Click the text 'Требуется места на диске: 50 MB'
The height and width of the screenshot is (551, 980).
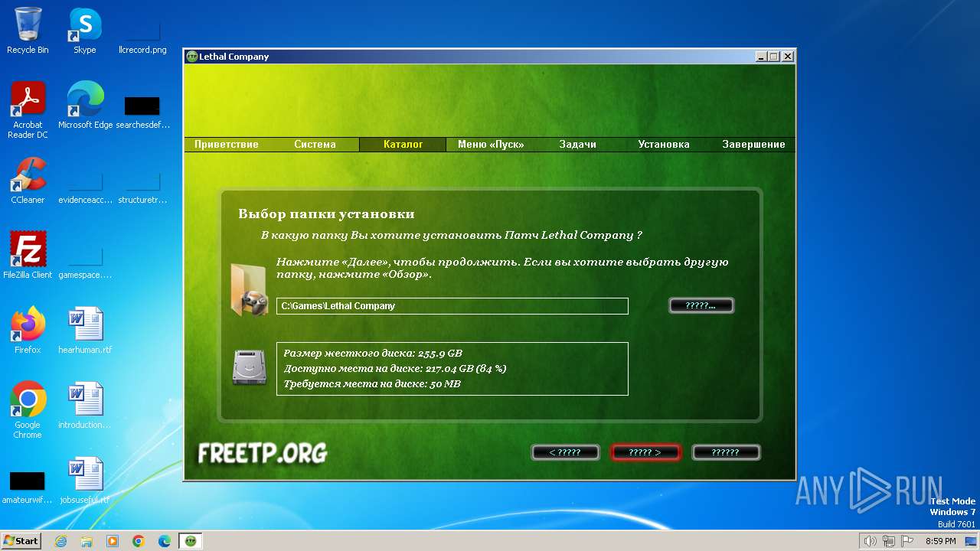click(x=372, y=384)
